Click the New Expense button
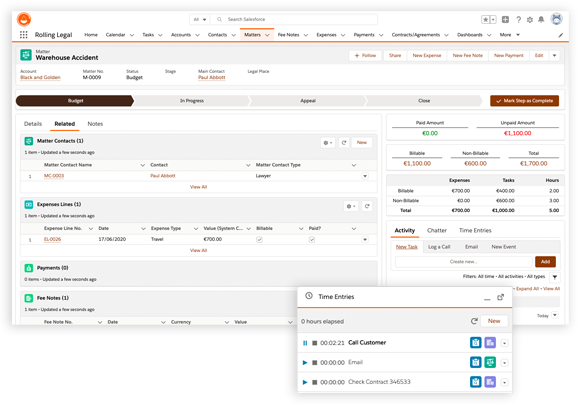Viewport: 581px width, 408px height. [x=427, y=56]
